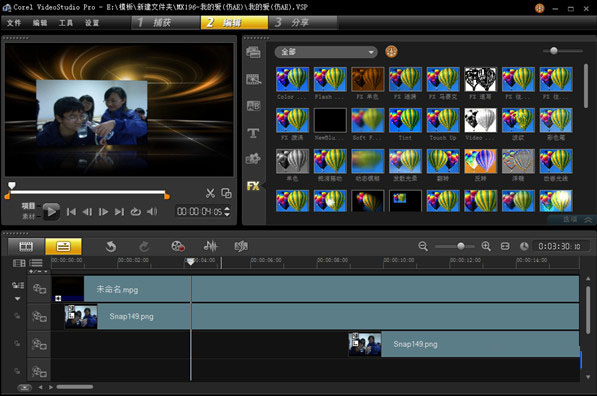Expand the track manager down arrow
This screenshot has height=396, width=597.
pos(18,299)
